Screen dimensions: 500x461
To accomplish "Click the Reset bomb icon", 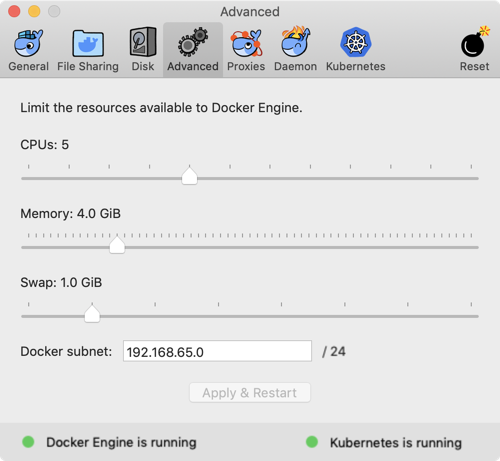I will click(x=475, y=42).
